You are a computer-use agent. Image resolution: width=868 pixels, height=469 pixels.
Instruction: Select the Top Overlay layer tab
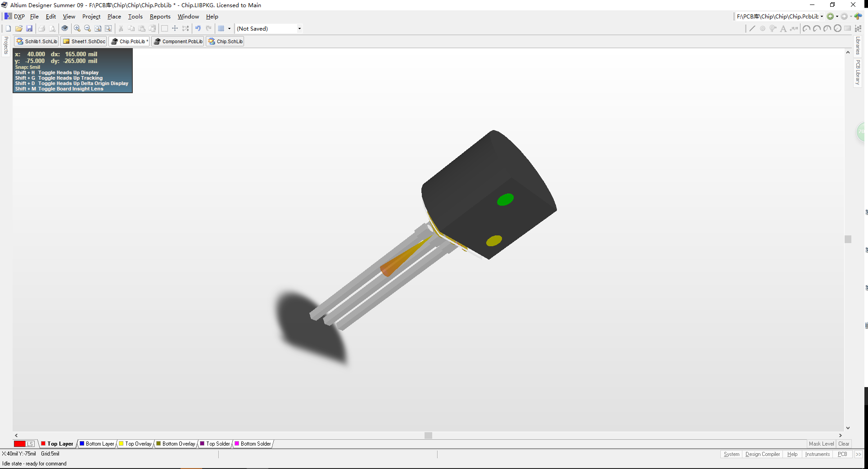pyautogui.click(x=135, y=444)
